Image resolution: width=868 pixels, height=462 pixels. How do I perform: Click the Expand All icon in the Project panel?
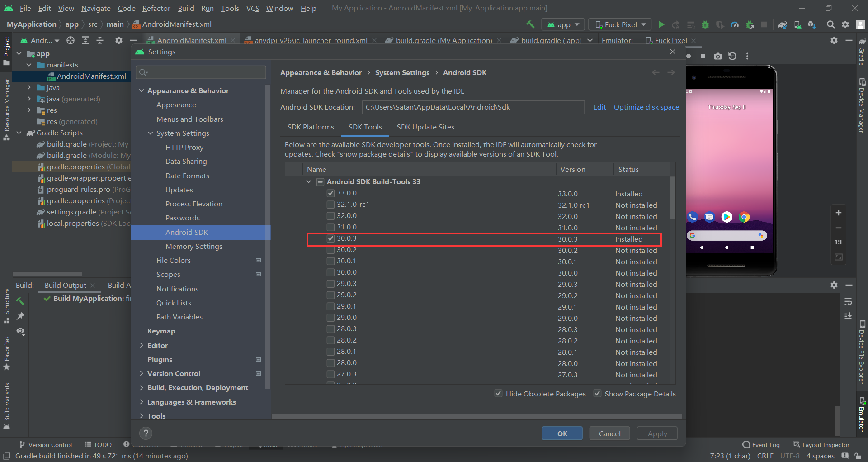(85, 40)
